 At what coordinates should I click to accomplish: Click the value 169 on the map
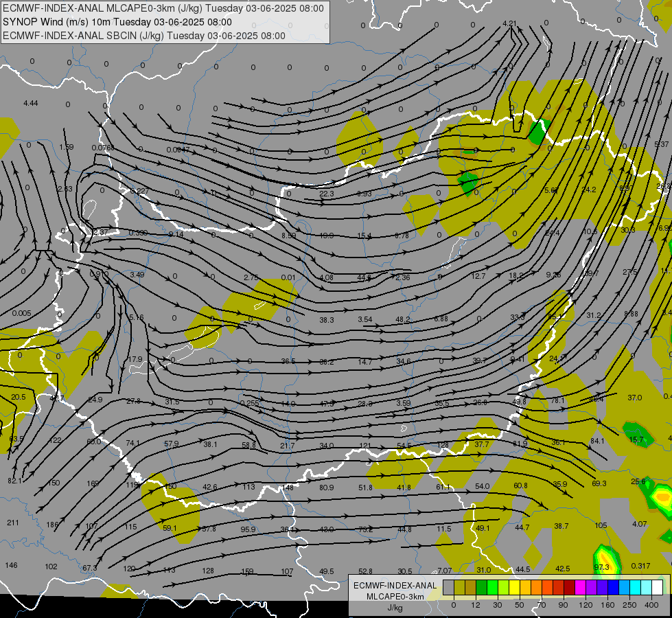93,483
